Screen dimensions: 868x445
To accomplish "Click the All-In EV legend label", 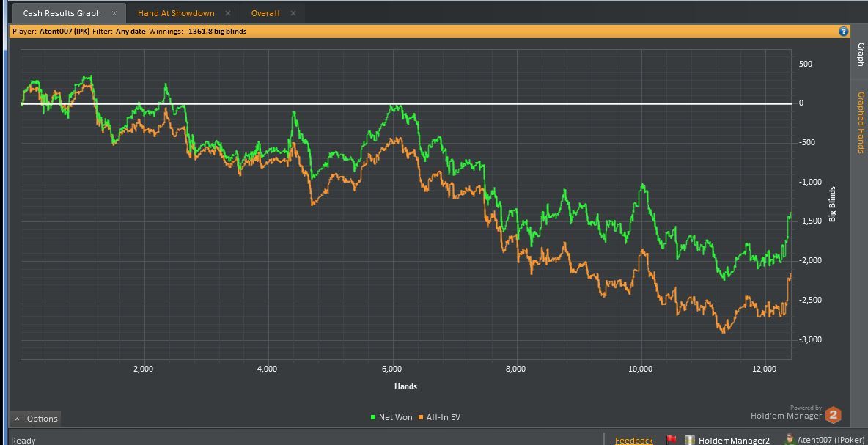I will click(443, 417).
